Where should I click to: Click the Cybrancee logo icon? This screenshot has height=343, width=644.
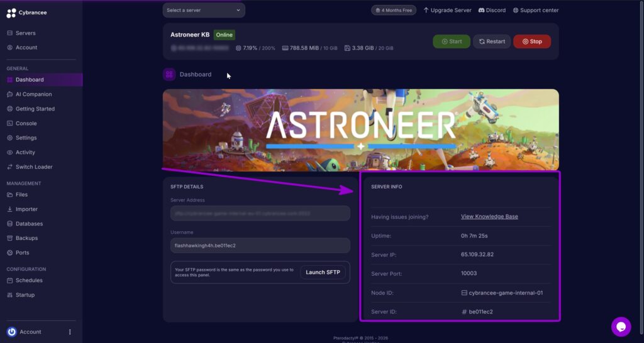click(11, 13)
